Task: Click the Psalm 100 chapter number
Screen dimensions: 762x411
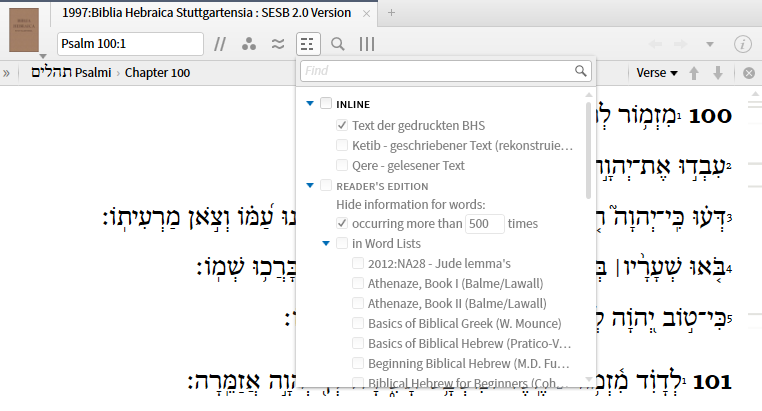Action: (710, 116)
